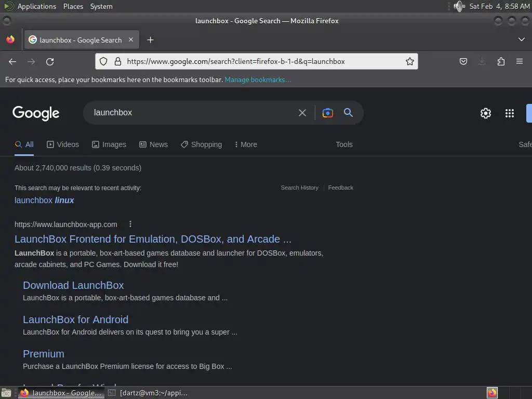Open the Firefox extensions icon
532x399 pixels.
tap(501, 61)
